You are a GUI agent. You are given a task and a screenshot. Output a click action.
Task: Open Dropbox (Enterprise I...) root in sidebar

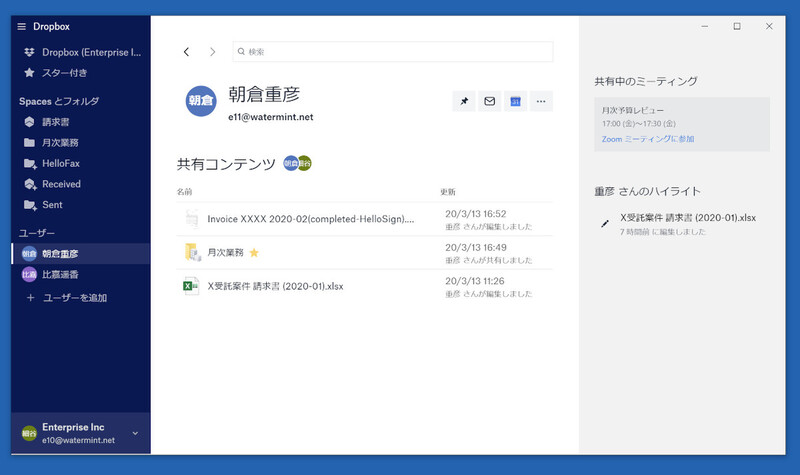[90, 51]
